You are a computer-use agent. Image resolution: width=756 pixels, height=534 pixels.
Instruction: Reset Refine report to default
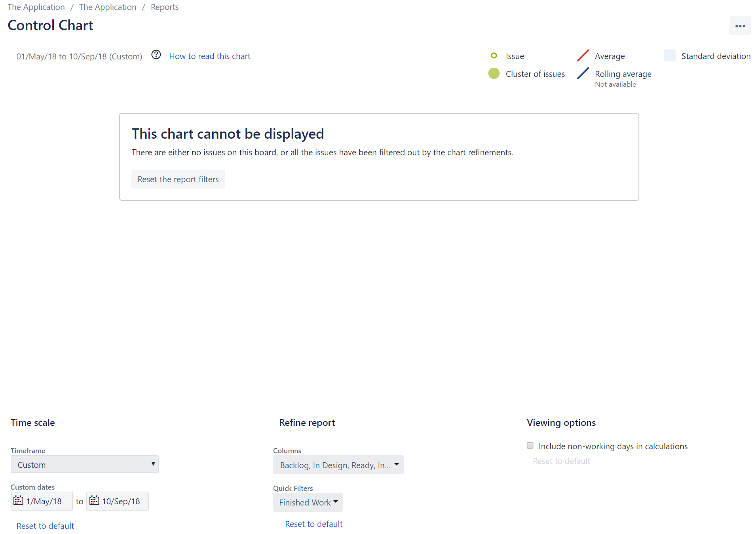pos(313,524)
